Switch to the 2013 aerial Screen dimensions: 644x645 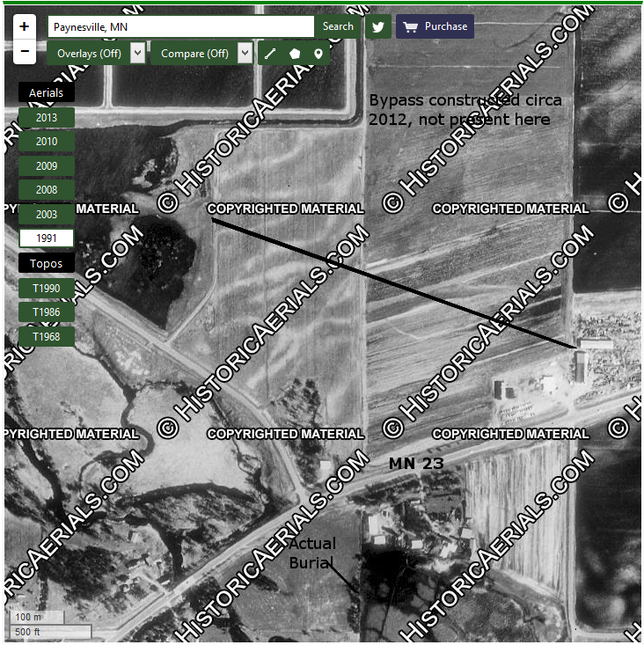46,117
